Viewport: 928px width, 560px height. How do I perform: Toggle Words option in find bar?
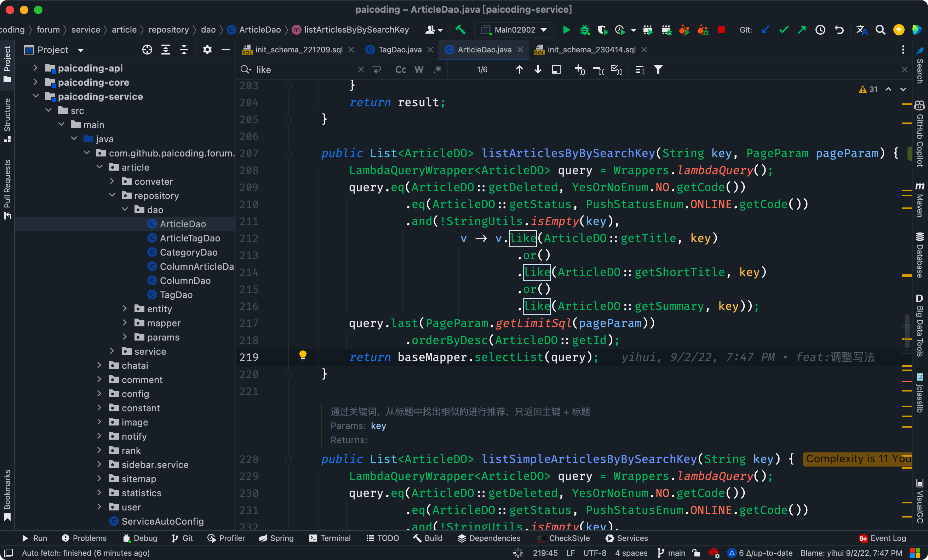pyautogui.click(x=419, y=70)
